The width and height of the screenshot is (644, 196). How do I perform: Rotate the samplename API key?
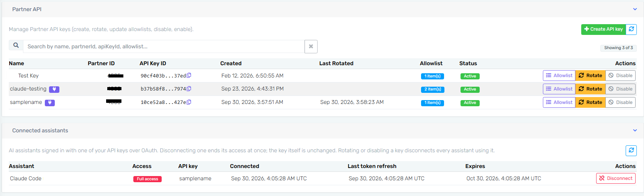pos(590,102)
